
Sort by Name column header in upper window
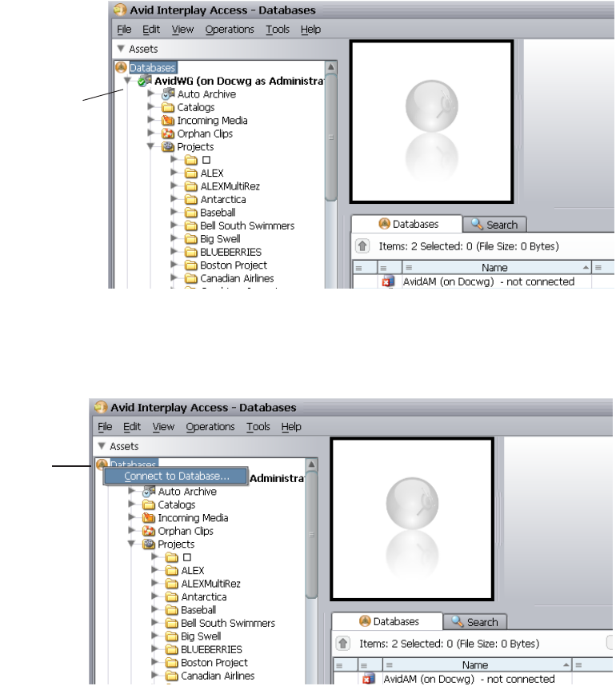pyautogui.click(x=497, y=268)
